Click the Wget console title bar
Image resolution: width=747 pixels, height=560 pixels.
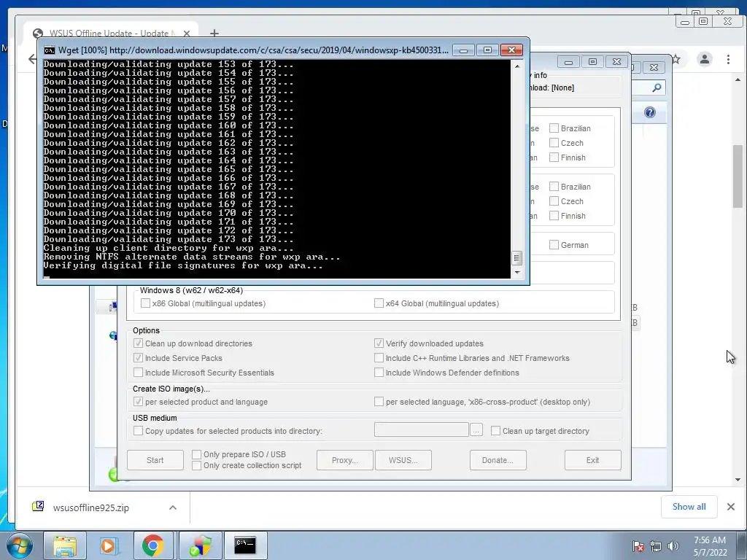click(x=252, y=50)
